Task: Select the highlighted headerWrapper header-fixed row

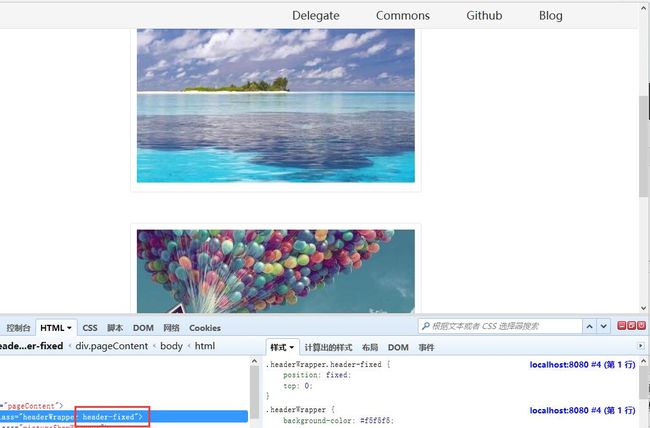Action: pyautogui.click(x=124, y=417)
